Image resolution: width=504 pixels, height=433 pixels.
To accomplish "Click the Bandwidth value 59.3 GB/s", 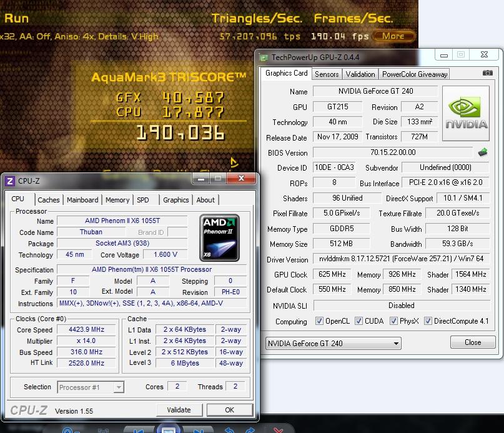I will pos(457,244).
